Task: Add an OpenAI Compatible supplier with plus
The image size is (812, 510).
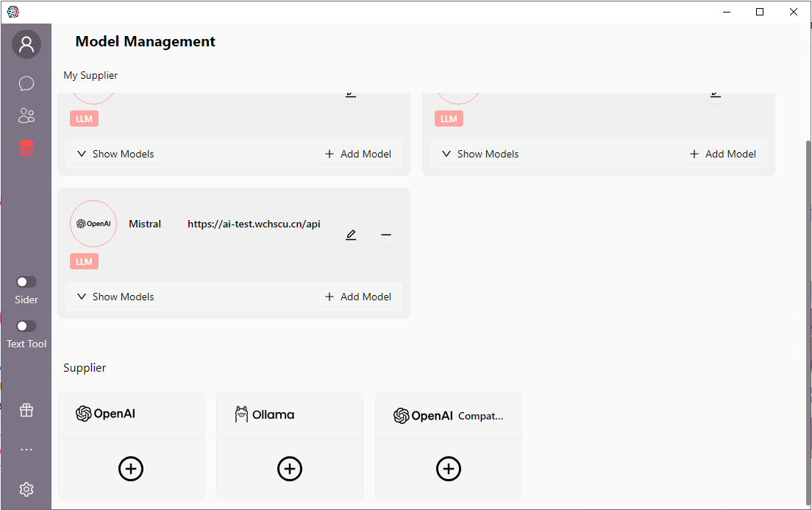Action: [x=449, y=469]
